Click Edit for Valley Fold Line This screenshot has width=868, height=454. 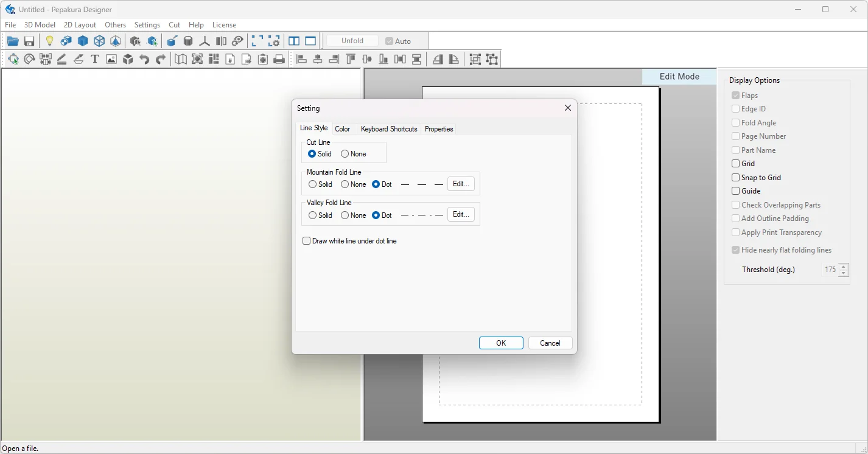coord(461,214)
